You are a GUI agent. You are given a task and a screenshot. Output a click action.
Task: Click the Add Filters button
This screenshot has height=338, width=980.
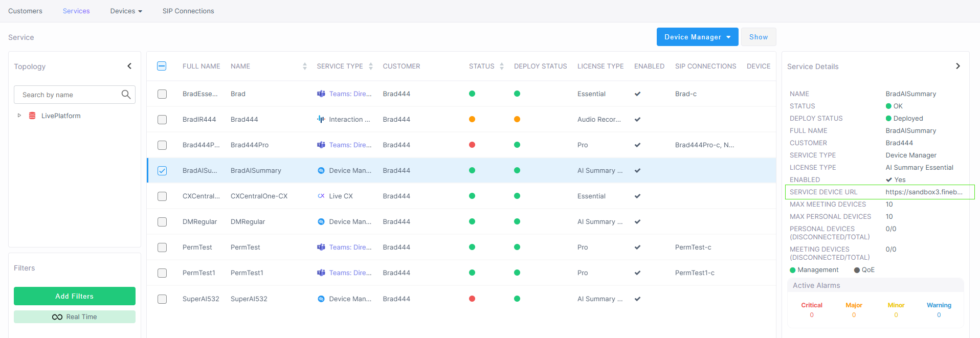[x=75, y=296]
